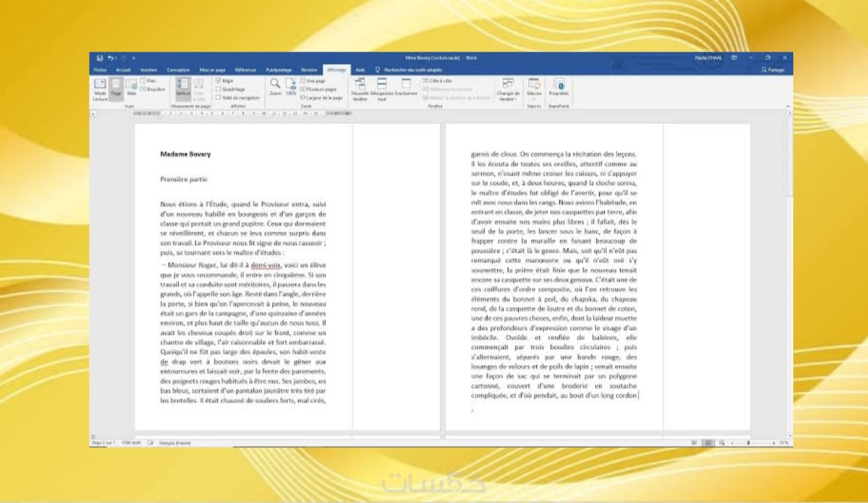Select Print Layout icon in status bar
868x503 pixels.
[x=708, y=443]
